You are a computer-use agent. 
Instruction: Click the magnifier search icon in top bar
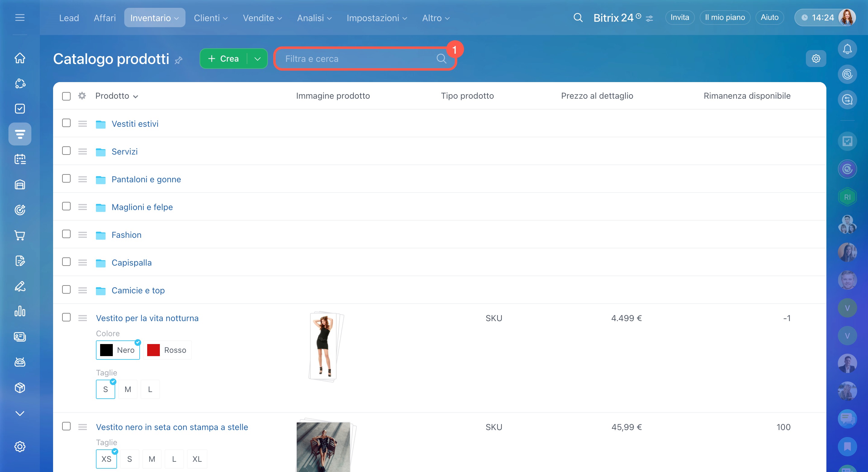click(578, 18)
